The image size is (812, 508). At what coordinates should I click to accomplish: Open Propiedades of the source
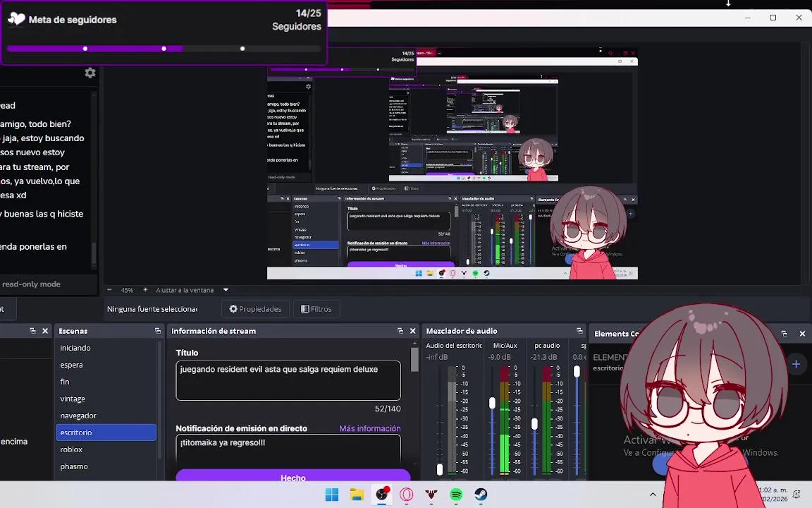pyautogui.click(x=255, y=309)
